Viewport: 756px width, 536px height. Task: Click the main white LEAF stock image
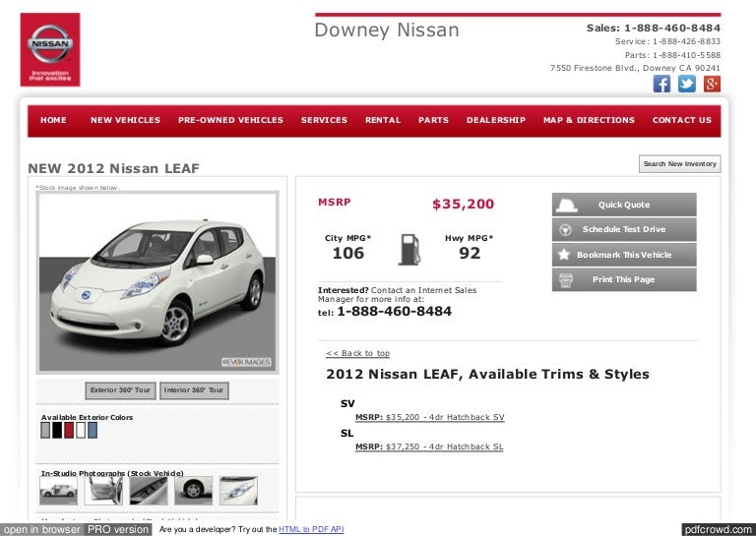coord(157,282)
